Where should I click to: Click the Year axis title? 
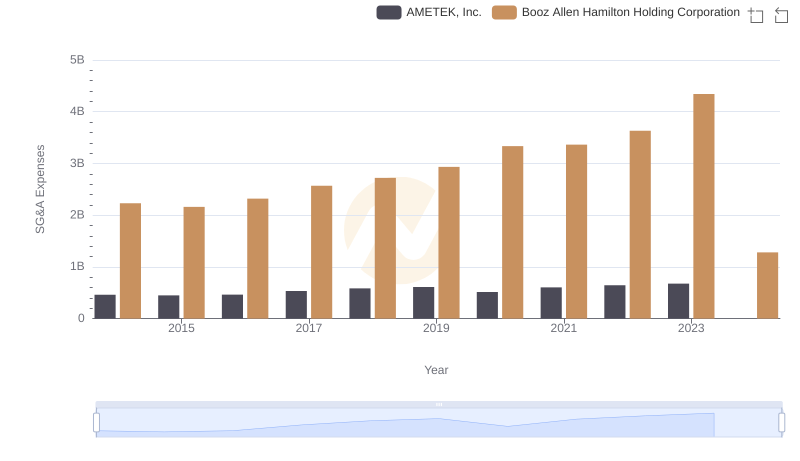tap(436, 370)
